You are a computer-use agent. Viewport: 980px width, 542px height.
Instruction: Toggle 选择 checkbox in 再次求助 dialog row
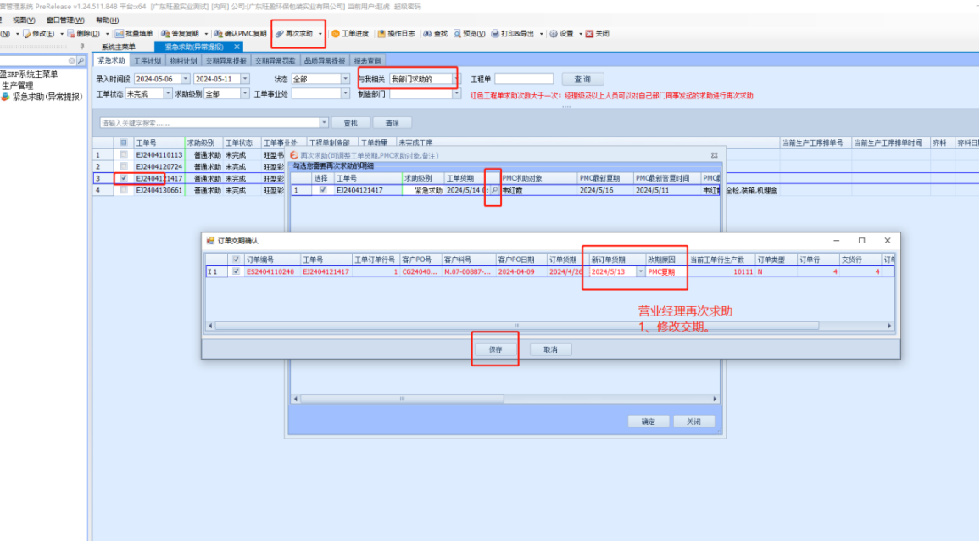coord(322,190)
